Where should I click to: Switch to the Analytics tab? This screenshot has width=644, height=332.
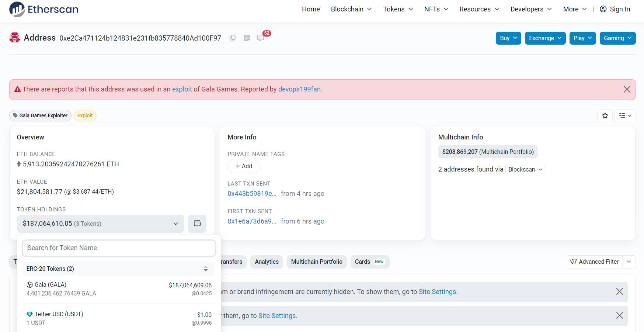click(267, 262)
